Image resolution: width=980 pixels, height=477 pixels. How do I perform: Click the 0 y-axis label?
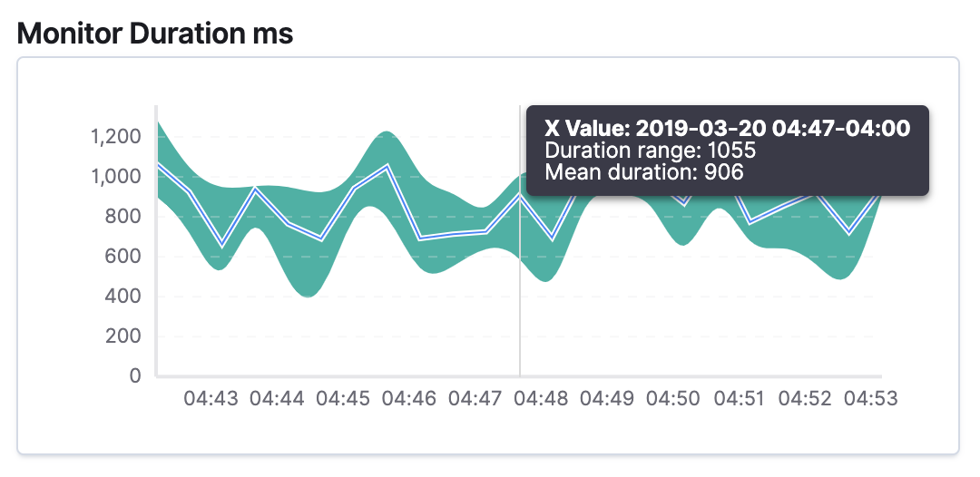tap(136, 376)
